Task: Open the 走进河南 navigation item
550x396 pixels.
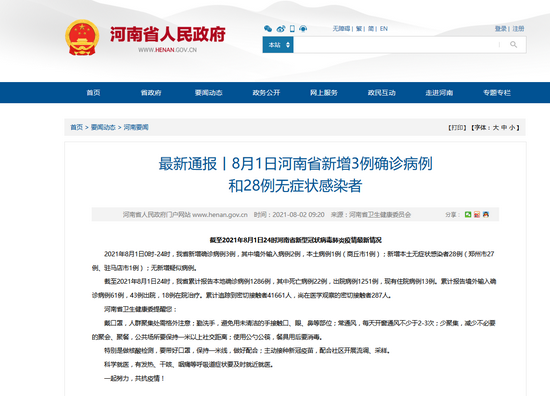Action: (439, 93)
